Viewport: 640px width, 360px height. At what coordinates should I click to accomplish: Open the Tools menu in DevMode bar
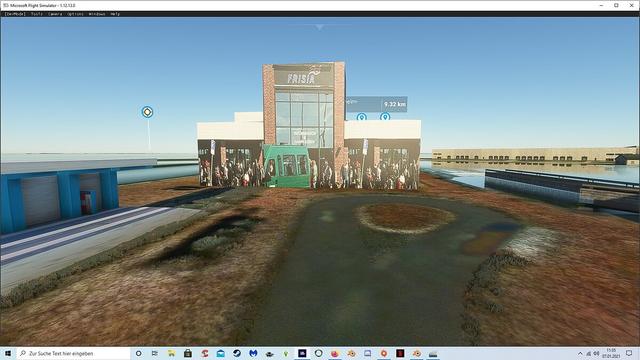click(x=37, y=14)
